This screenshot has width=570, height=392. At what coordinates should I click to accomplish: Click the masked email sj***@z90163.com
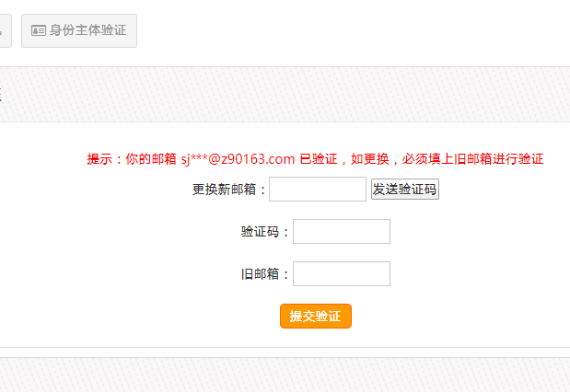coord(238,158)
